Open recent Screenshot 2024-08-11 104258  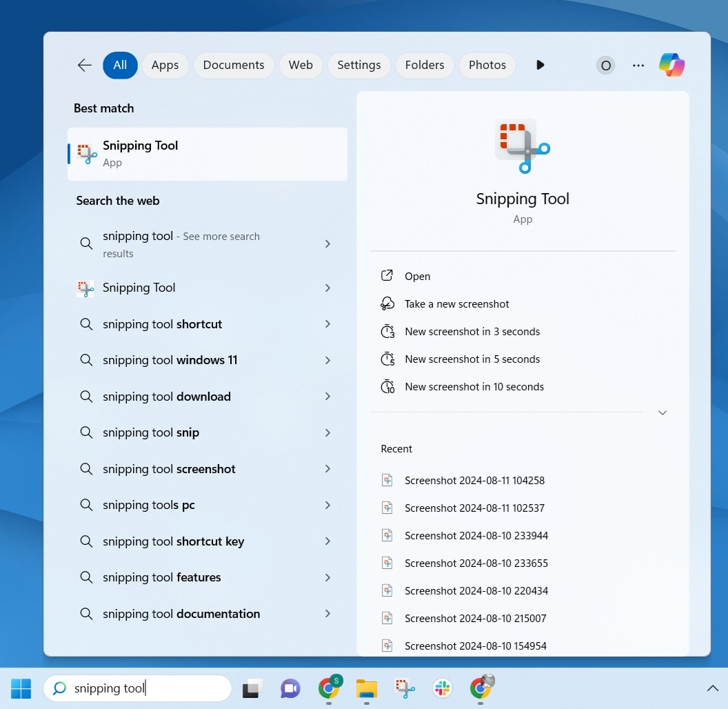(474, 481)
